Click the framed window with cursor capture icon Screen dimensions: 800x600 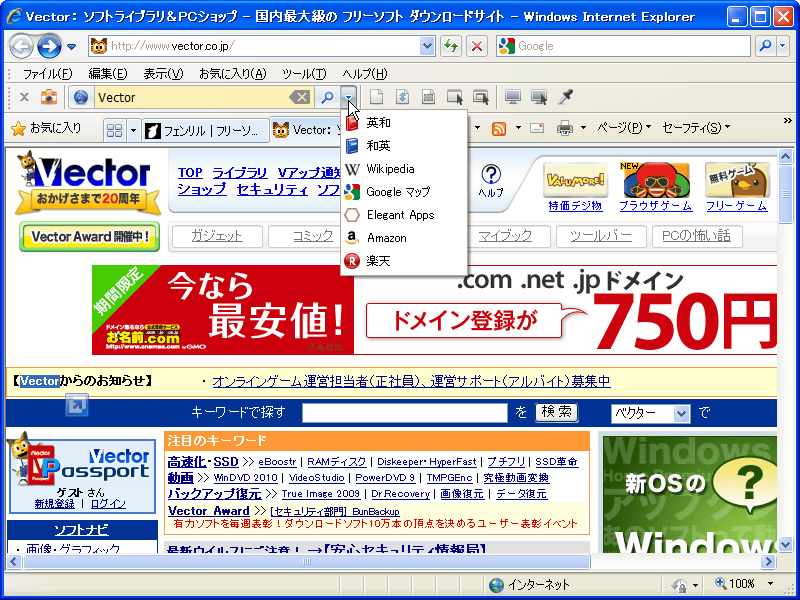(481, 97)
